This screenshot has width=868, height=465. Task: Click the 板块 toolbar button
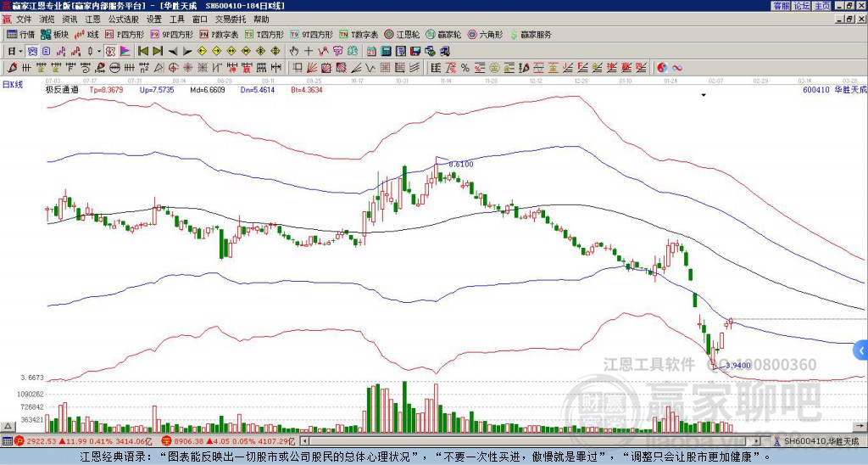click(55, 34)
